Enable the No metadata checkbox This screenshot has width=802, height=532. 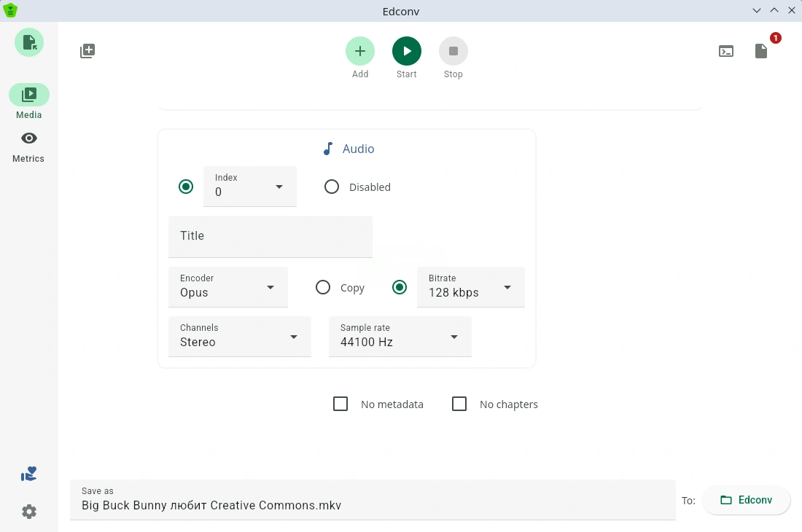[340, 404]
